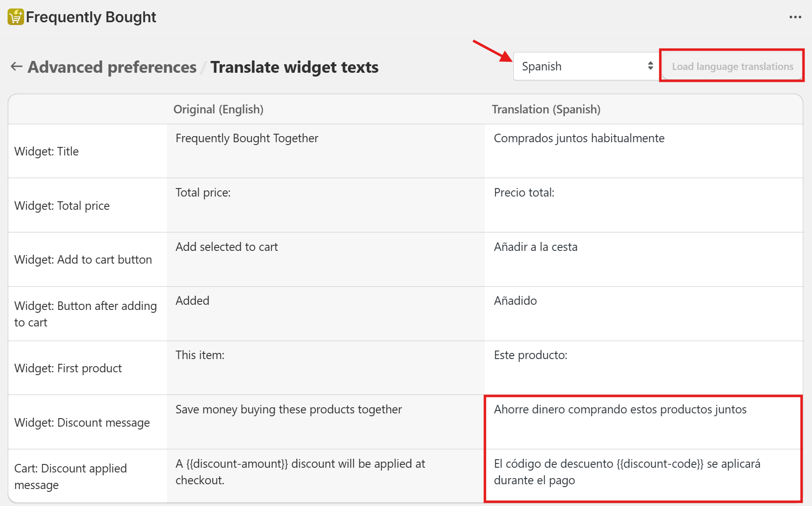The width and height of the screenshot is (812, 506).
Task: Edit the Ahorre dinero discount message translation
Action: point(643,422)
